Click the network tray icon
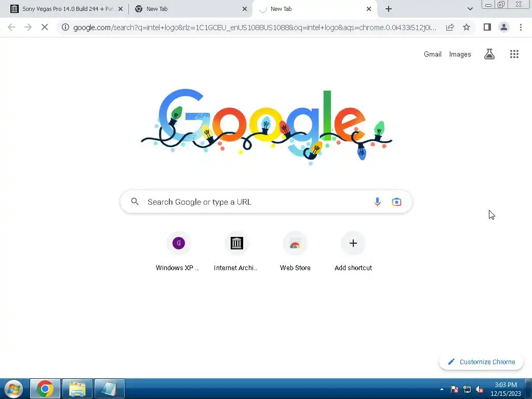This screenshot has width=532, height=399. point(467,389)
